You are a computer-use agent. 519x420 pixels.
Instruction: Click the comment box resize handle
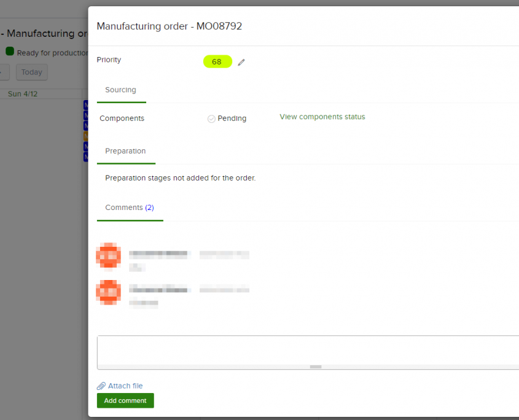316,367
